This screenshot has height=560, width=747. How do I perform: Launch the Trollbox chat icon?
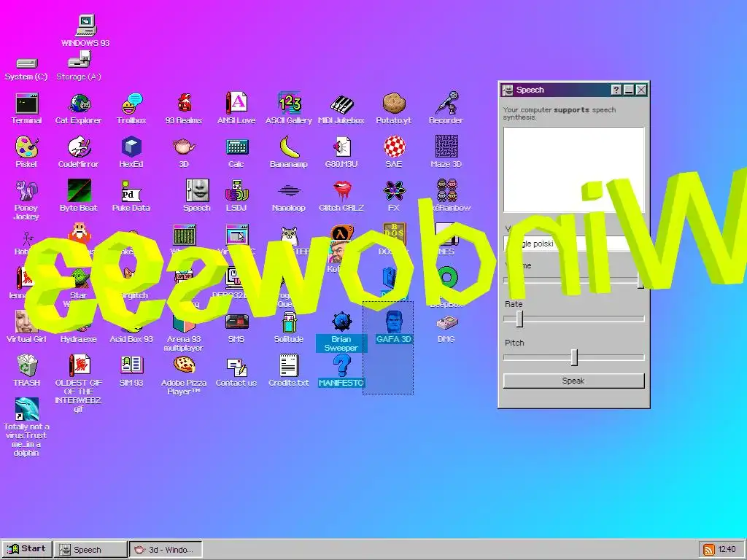(x=131, y=109)
